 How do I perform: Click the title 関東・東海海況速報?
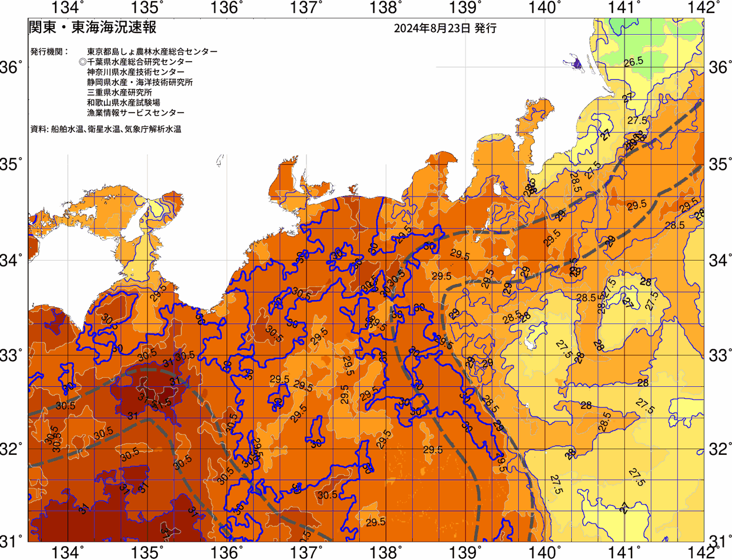(x=92, y=27)
